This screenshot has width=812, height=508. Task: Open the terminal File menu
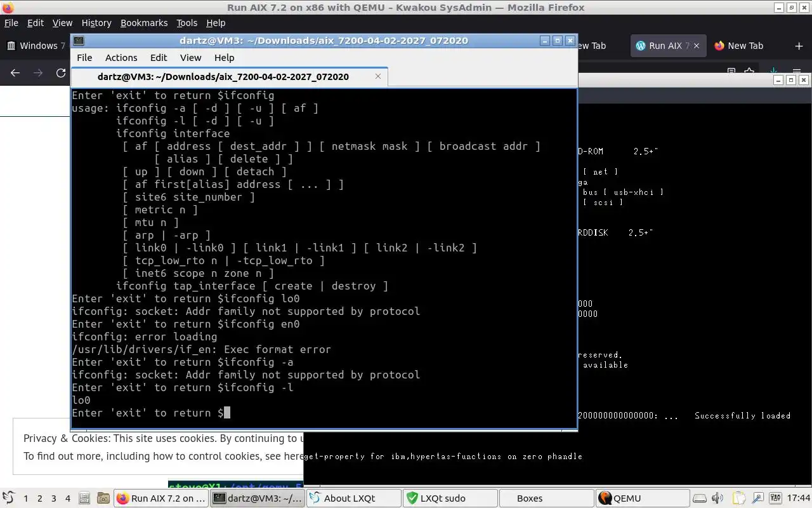pos(84,57)
